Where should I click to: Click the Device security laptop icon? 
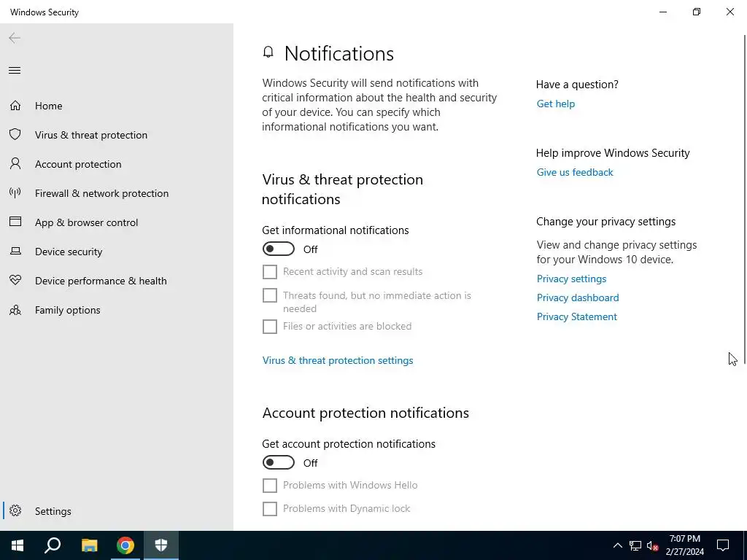(15, 251)
